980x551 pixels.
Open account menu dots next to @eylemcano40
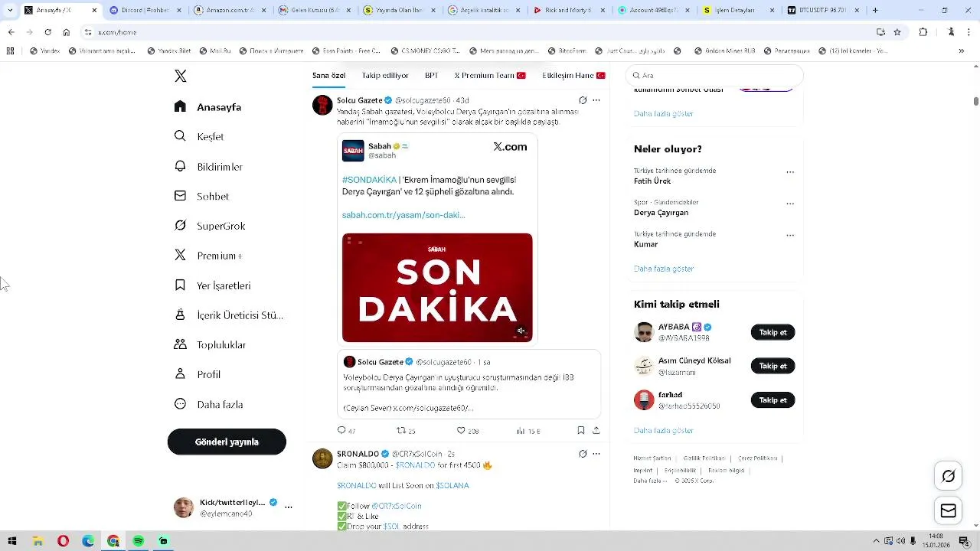tap(288, 507)
